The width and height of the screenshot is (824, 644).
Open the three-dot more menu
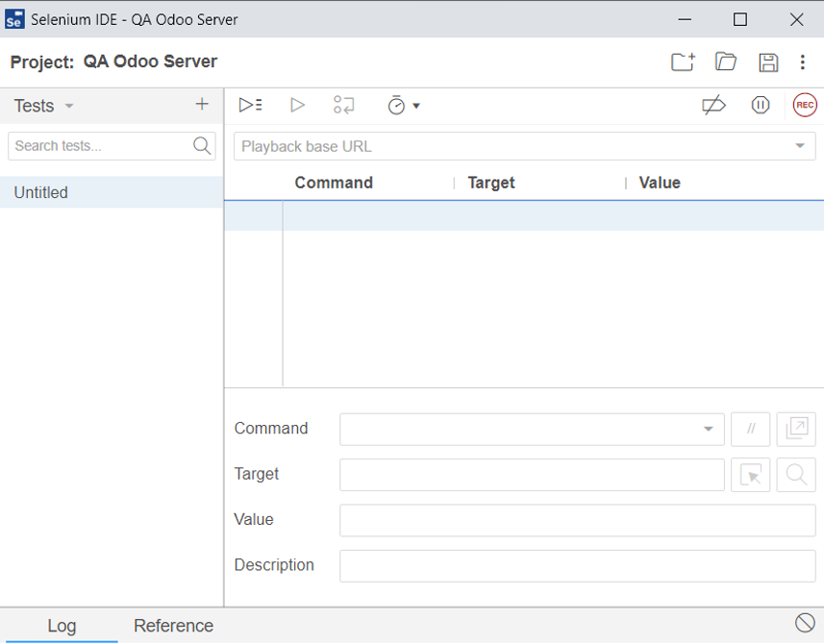[x=803, y=62]
